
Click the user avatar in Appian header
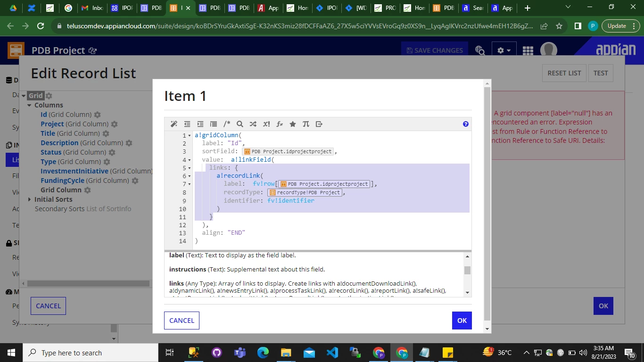(x=549, y=49)
